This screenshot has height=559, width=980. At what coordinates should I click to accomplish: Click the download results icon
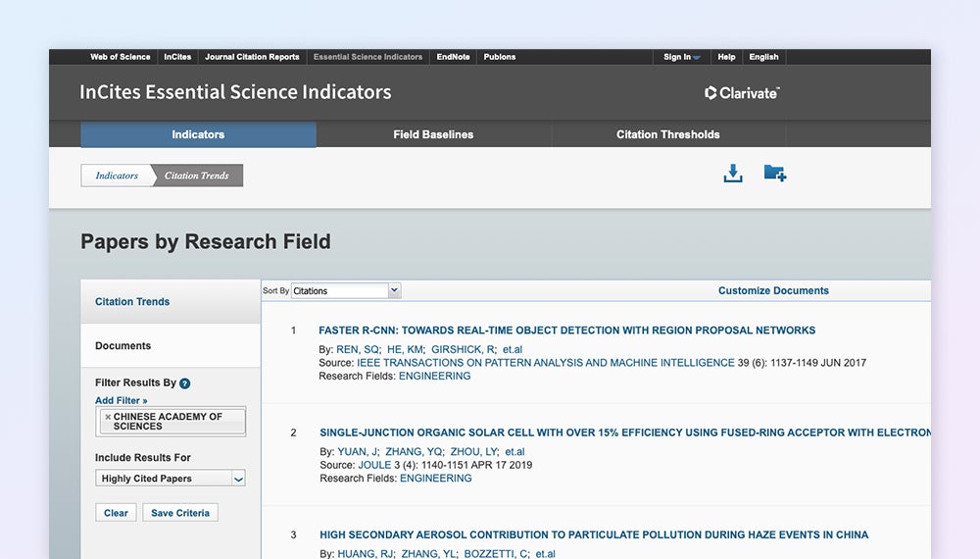tap(732, 174)
